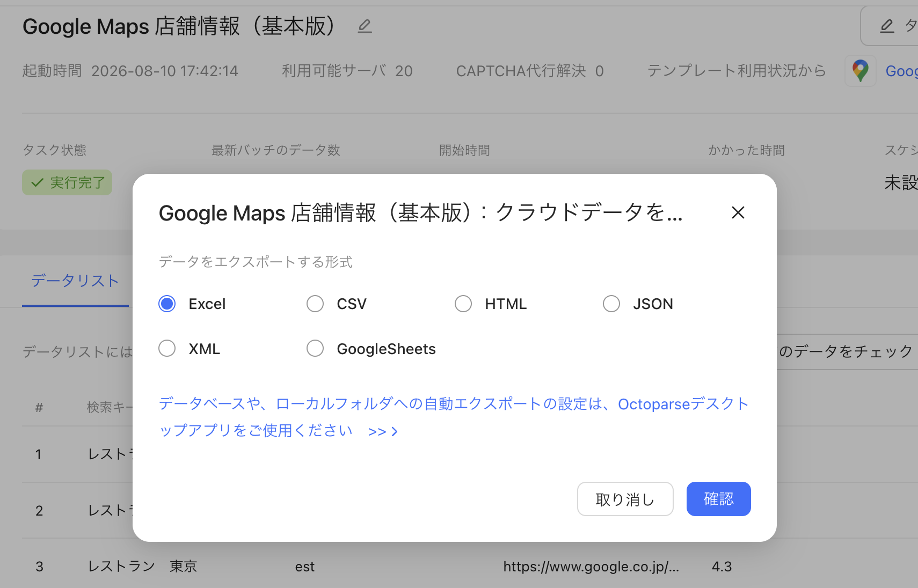Viewport: 918px width, 588px height.
Task: Click row number 1 in the data list
Action: (x=39, y=454)
